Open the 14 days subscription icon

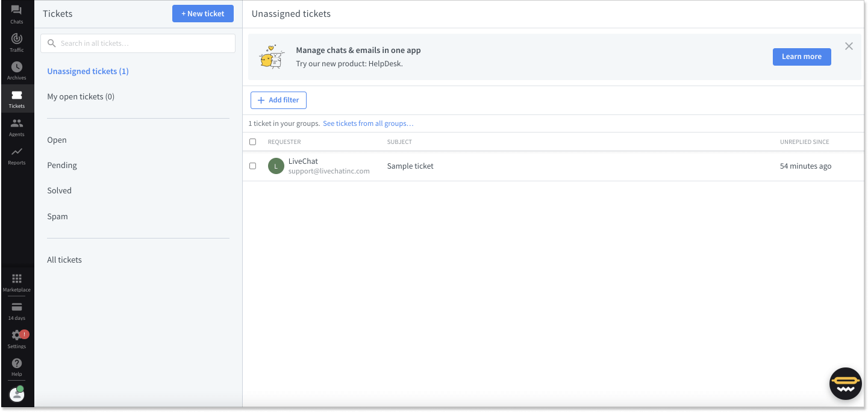tap(17, 307)
